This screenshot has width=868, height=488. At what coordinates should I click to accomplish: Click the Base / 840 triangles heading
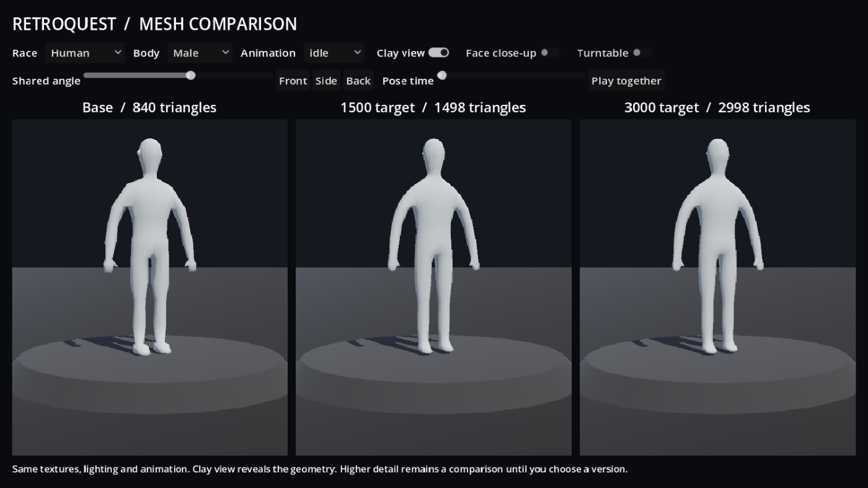(149, 107)
